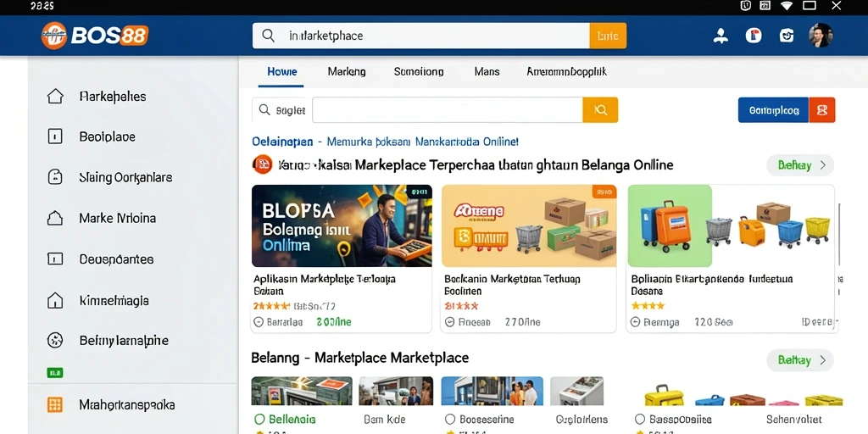The image size is (868, 434).
Task: Click the icon beside Deuepdantes
Action: click(55, 259)
